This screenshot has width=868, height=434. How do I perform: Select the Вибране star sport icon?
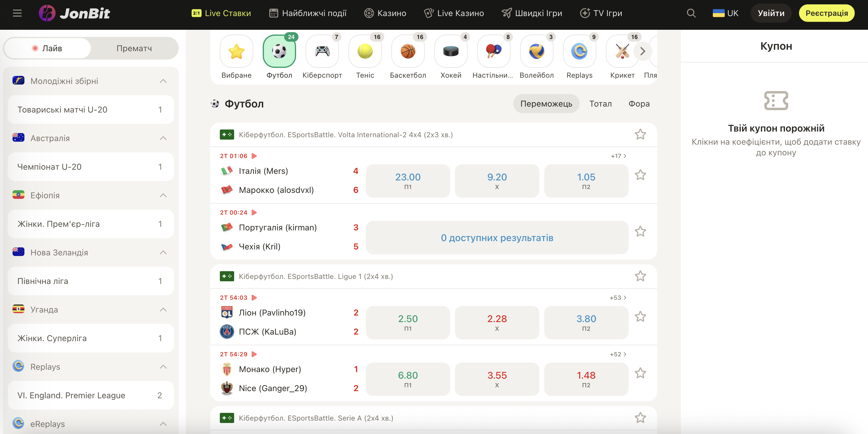point(236,51)
